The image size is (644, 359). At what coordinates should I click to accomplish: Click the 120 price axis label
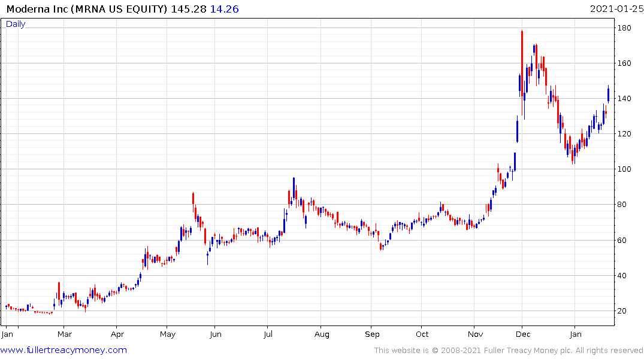pos(624,134)
